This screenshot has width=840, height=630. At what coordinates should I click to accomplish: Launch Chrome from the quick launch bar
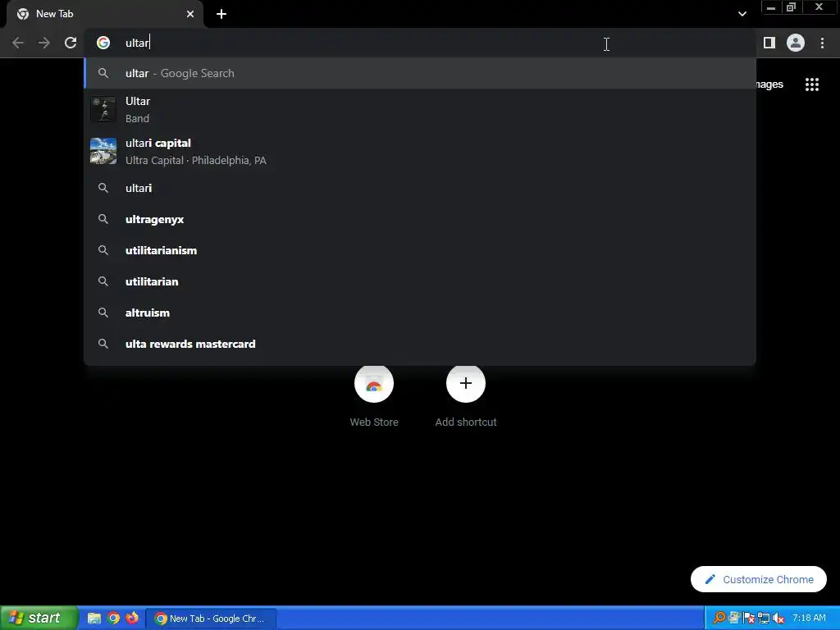point(113,618)
